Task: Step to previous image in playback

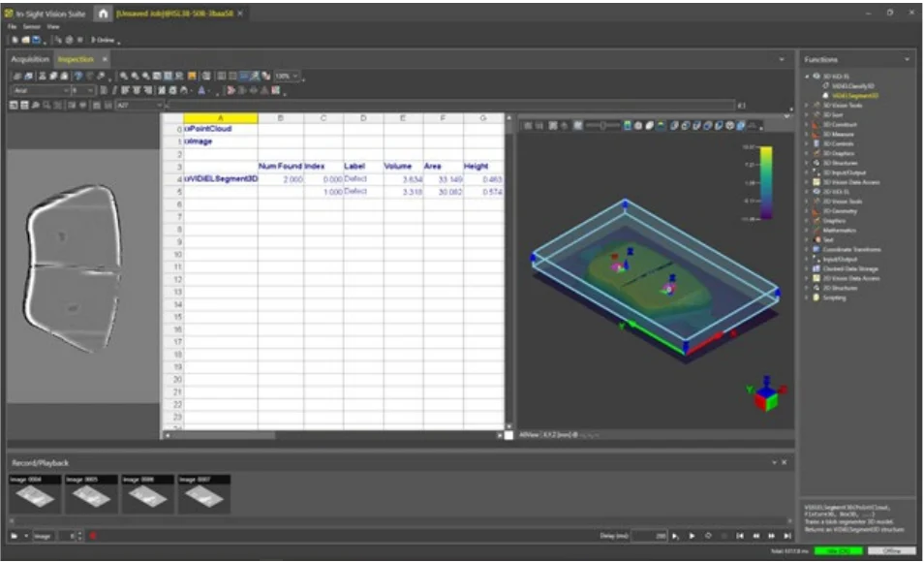Action: [x=756, y=536]
